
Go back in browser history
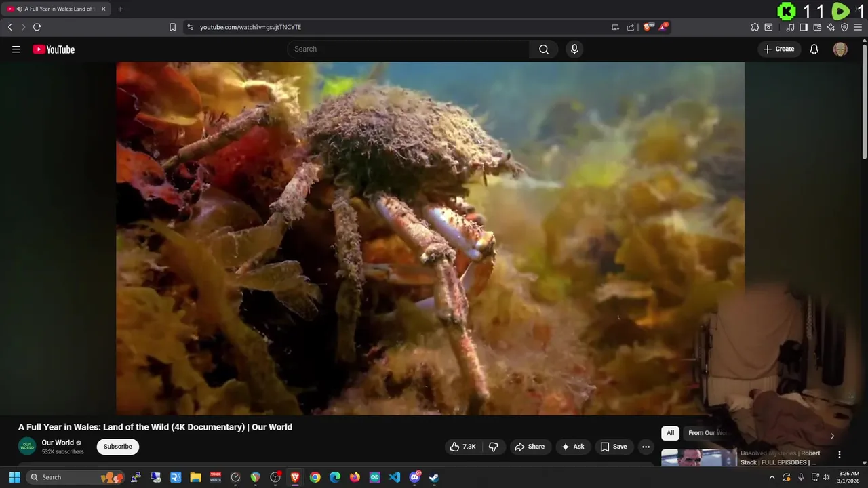9,27
